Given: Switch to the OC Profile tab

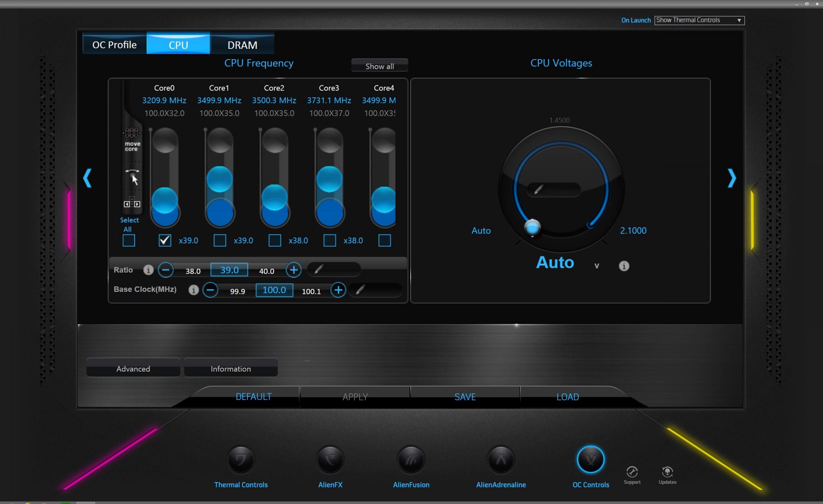Looking at the screenshot, I should 114,45.
